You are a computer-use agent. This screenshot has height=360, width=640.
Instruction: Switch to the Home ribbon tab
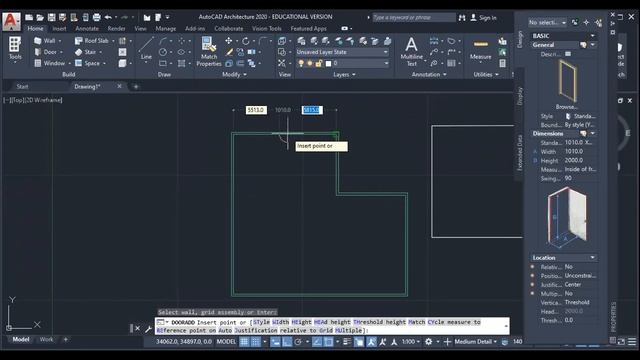click(x=36, y=29)
